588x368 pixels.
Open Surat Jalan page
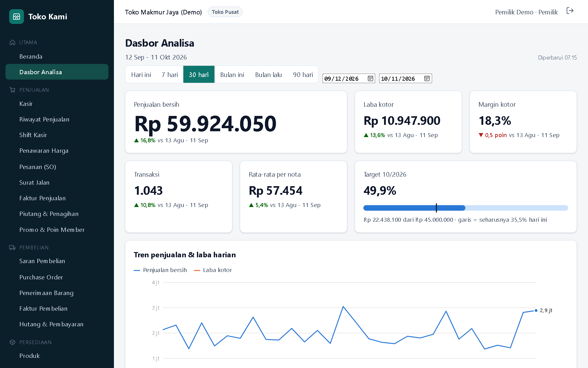(57, 182)
